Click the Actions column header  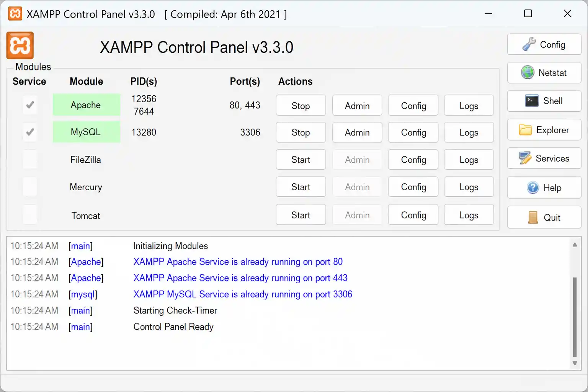click(295, 81)
